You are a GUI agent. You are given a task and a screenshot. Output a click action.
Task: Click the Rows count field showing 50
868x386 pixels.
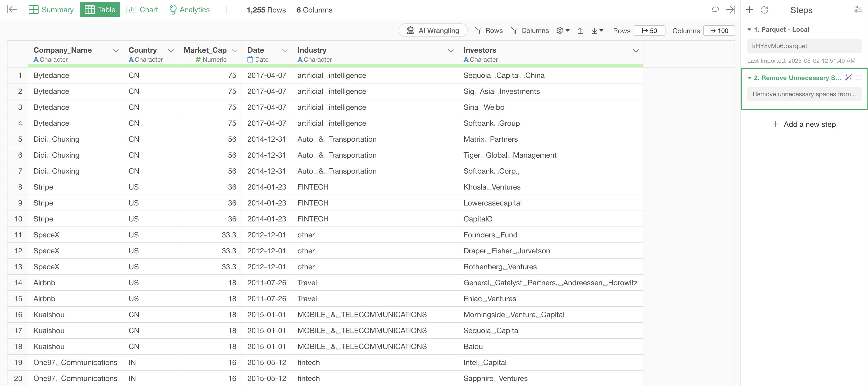coord(649,31)
